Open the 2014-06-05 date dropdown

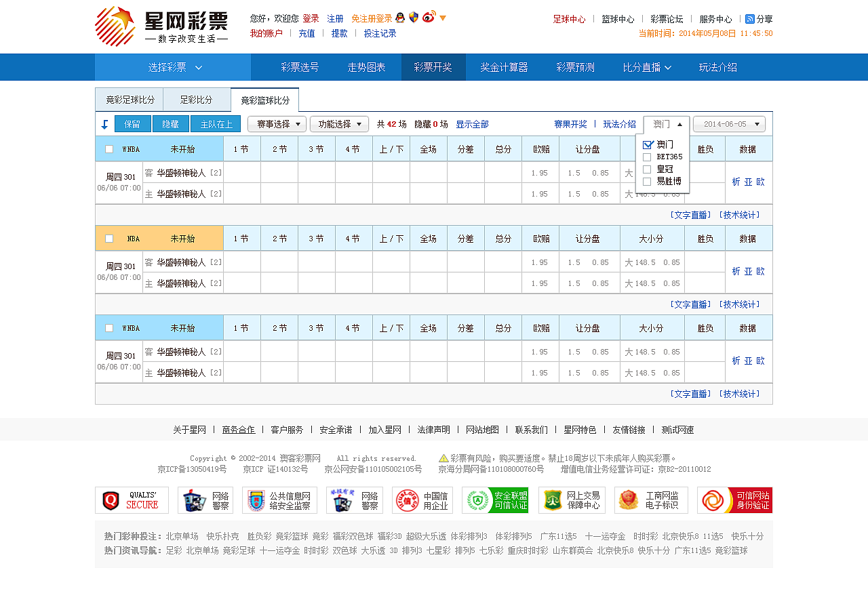click(729, 124)
